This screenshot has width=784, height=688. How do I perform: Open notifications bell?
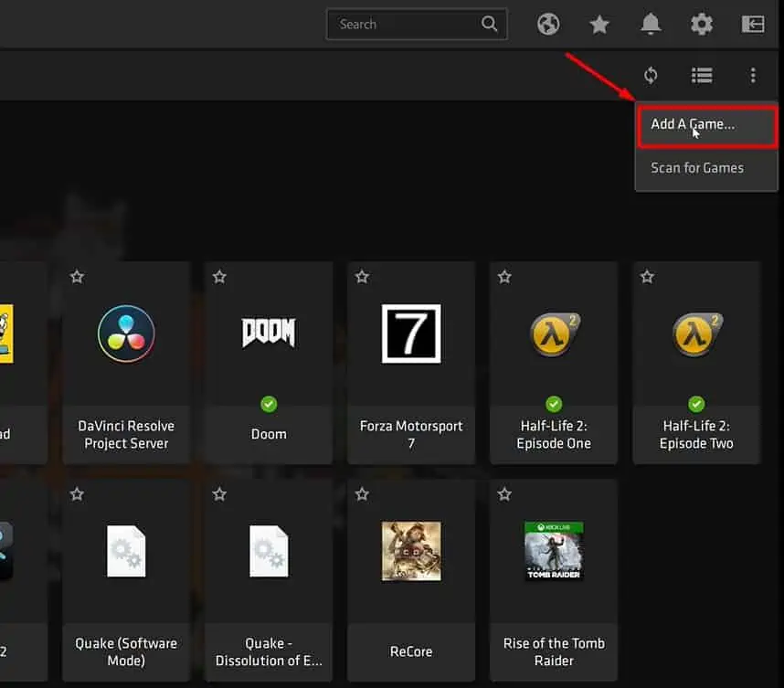[x=651, y=24]
